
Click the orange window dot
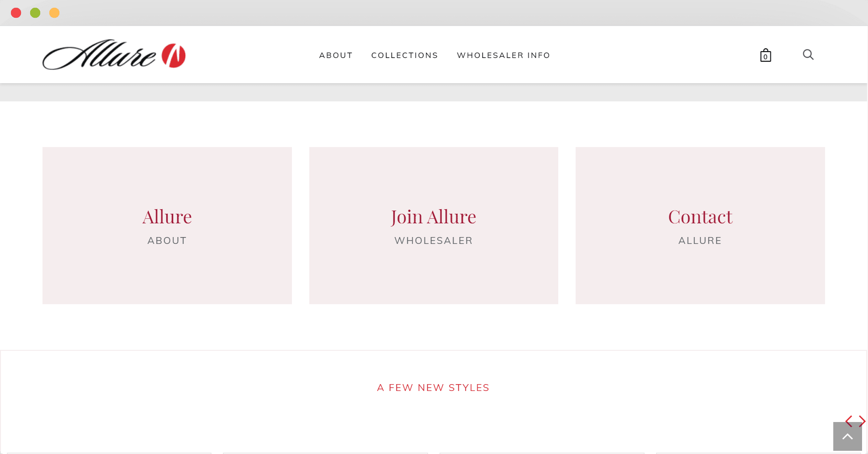(x=54, y=13)
